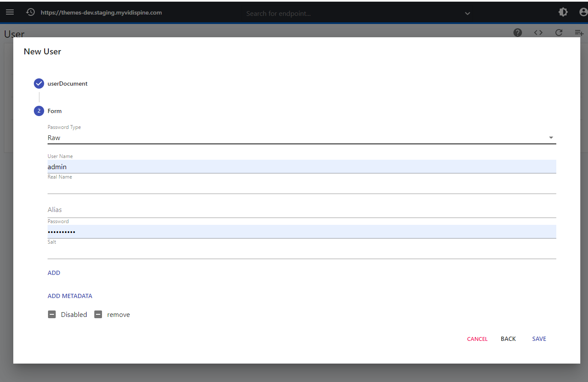Click the refresh icon
Viewport: 588px width, 382px height.
(x=559, y=33)
